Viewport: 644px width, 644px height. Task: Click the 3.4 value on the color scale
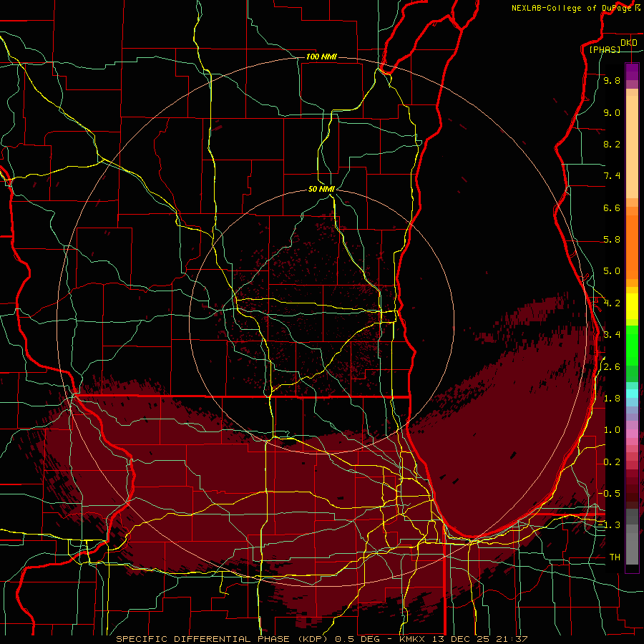(x=612, y=335)
